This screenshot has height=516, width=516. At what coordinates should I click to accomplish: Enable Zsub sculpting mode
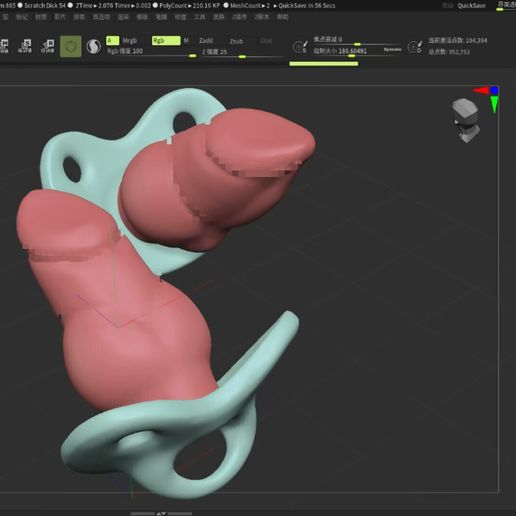[236, 41]
